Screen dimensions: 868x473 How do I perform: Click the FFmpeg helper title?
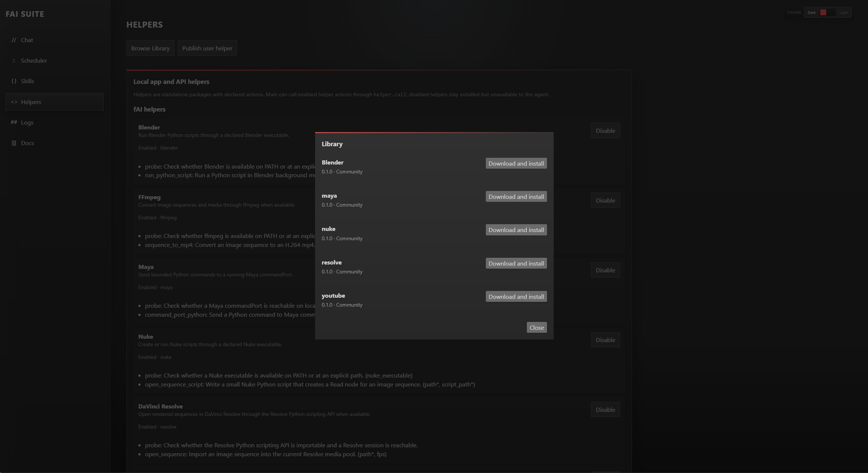pos(150,197)
